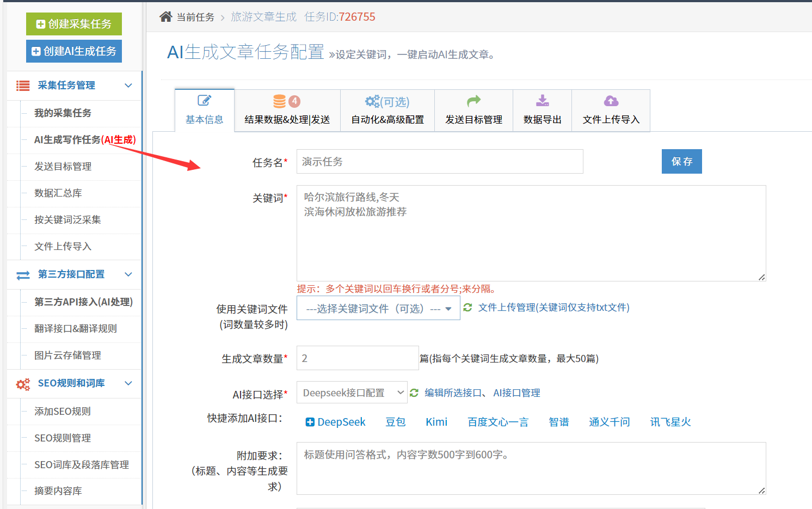Click the gears icon for 自动化&高级配置

click(372, 101)
